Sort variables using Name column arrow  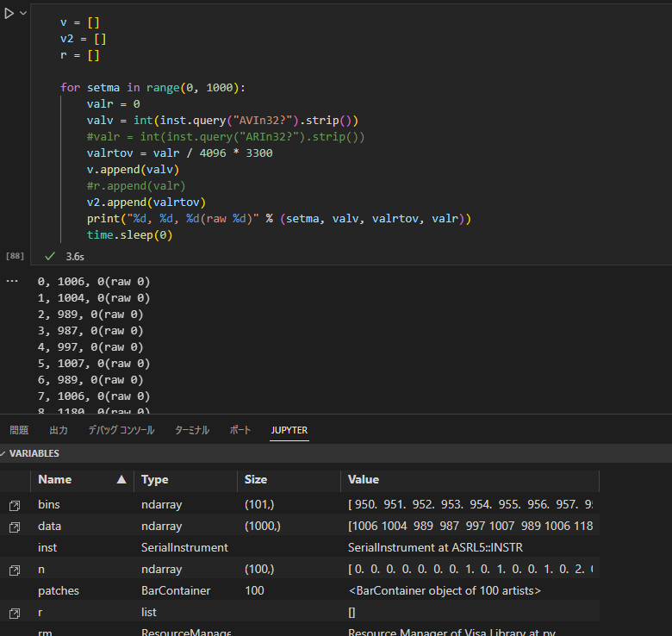pyautogui.click(x=121, y=479)
